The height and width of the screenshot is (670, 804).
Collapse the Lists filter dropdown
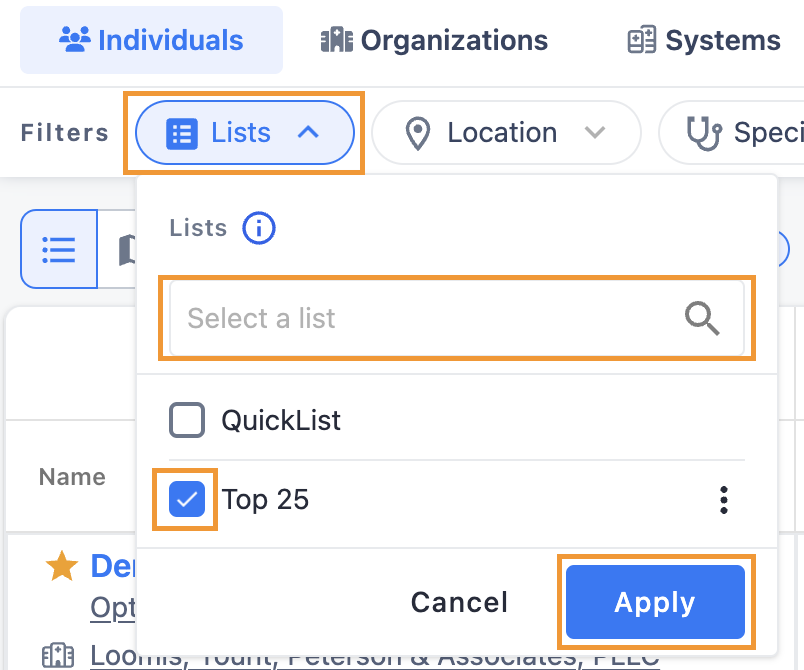[245, 133]
